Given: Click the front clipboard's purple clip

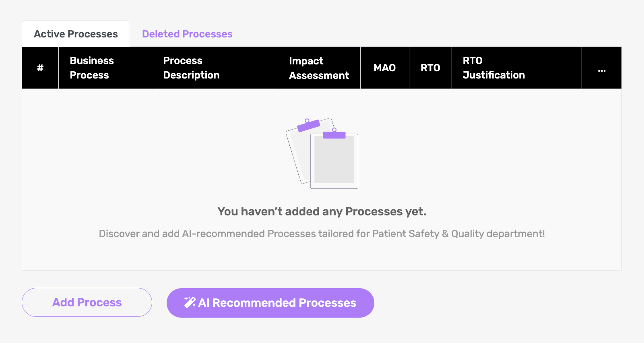Looking at the screenshot, I should pos(334,134).
